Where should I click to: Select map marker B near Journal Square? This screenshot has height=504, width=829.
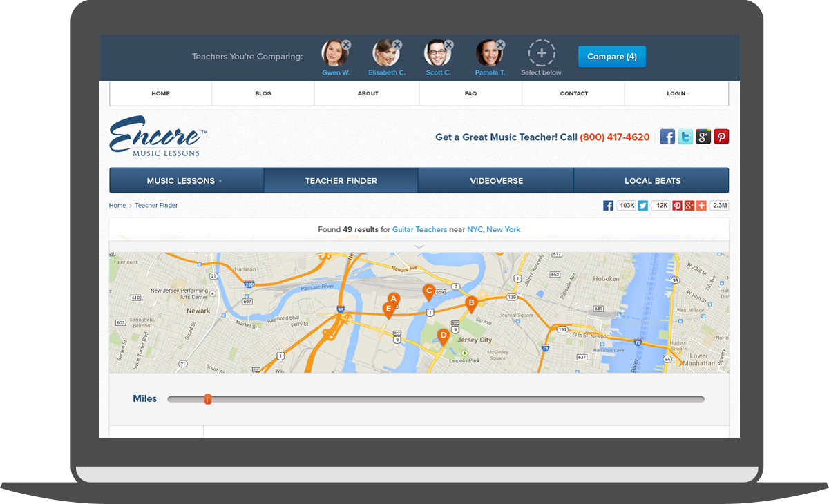[471, 302]
